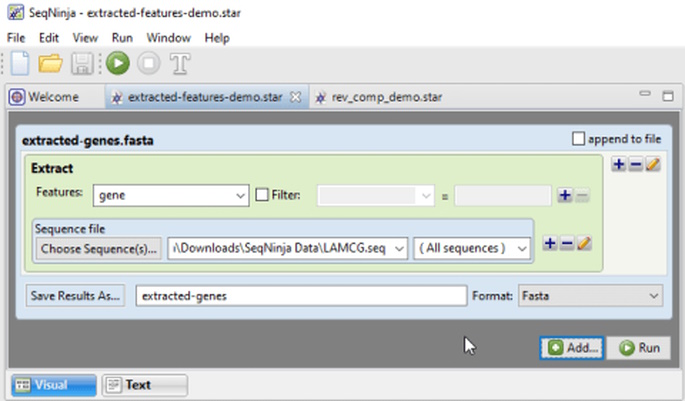
Task: Open the Format Fasta dropdown
Action: click(590, 296)
